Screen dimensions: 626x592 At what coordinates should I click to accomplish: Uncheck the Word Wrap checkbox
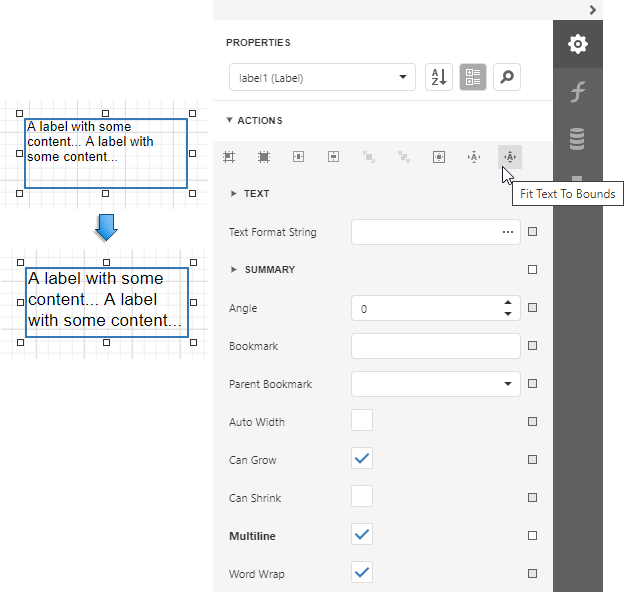[x=362, y=572]
